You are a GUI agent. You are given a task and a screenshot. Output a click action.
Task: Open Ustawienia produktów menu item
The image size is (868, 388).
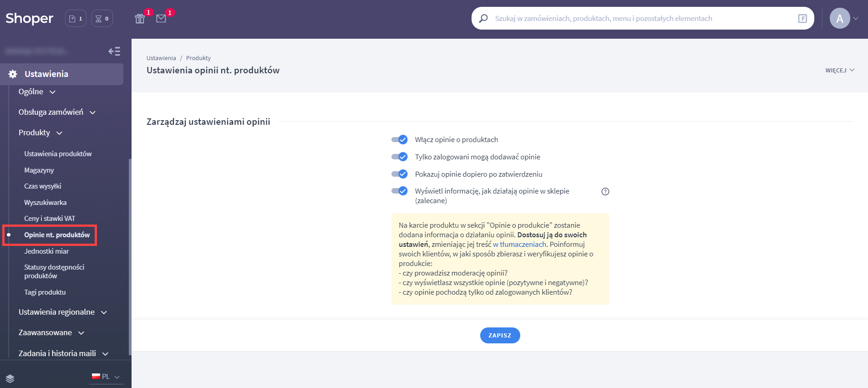58,154
